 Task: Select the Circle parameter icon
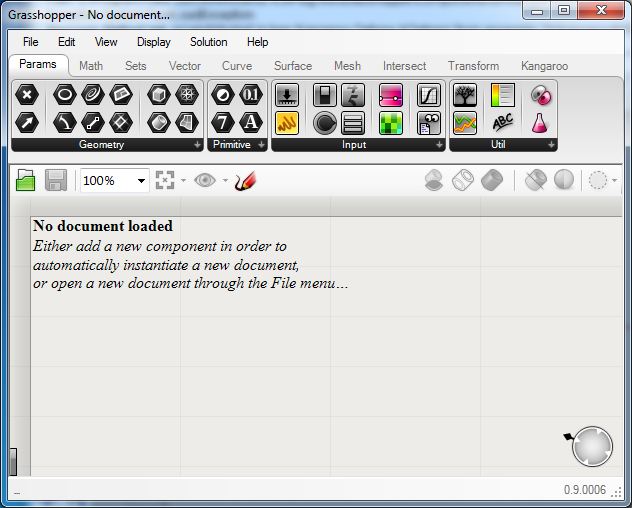(x=64, y=95)
